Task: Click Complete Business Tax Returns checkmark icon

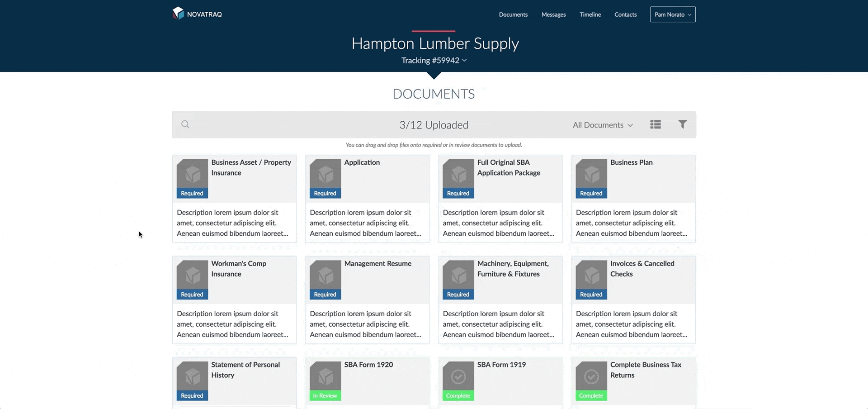Action: tap(591, 376)
